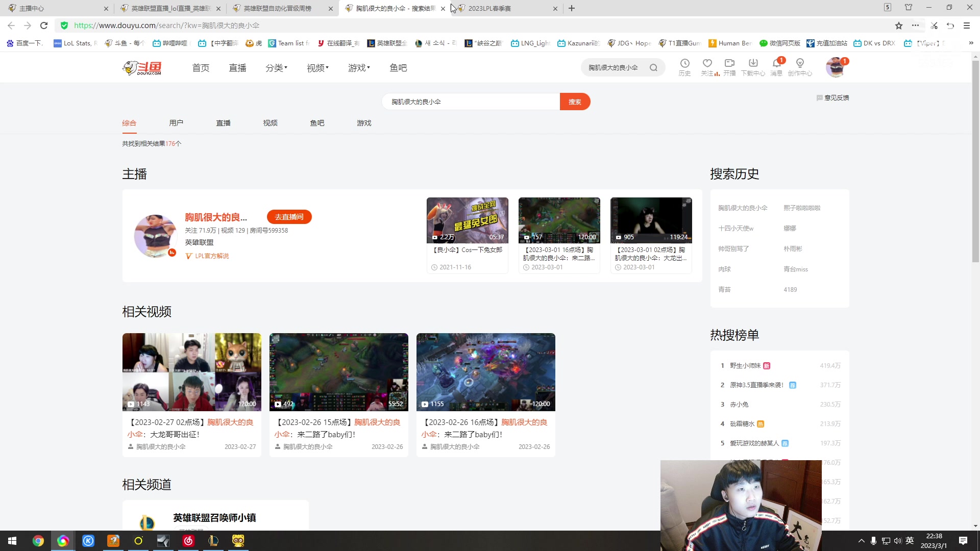Play the 2023-02-27 02点场 video thumbnail
The width and height of the screenshot is (980, 551).
[191, 372]
